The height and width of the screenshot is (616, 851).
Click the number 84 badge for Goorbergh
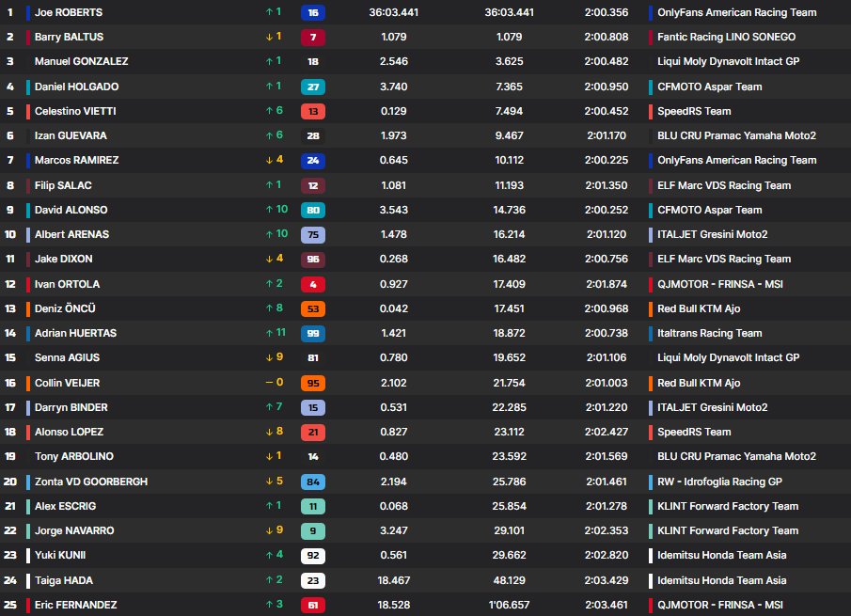pos(313,482)
